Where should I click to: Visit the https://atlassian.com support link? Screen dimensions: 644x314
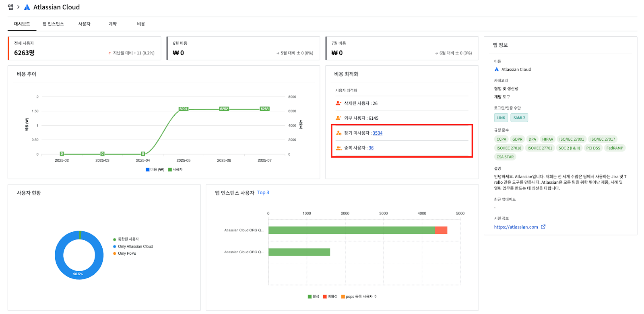click(516, 227)
